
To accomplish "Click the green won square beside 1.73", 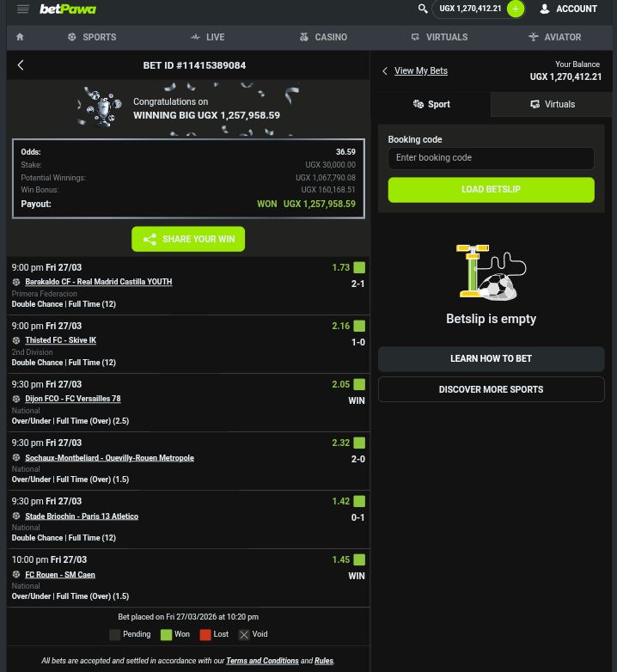I will (359, 267).
